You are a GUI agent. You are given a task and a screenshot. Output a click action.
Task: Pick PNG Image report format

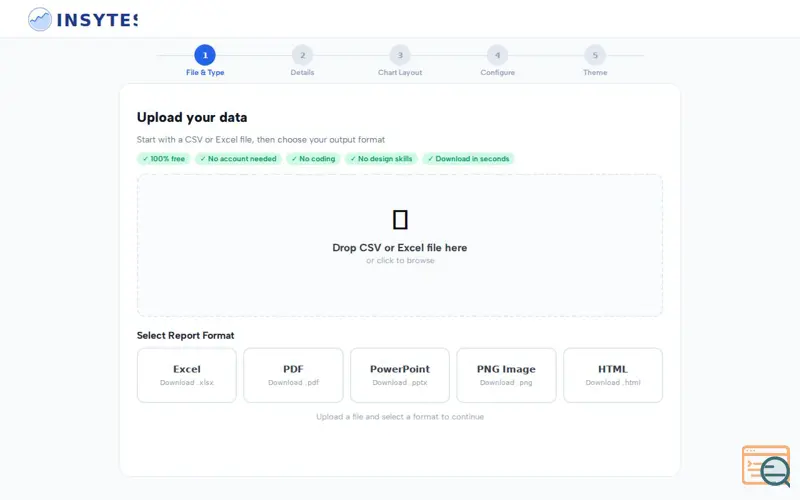(x=506, y=375)
